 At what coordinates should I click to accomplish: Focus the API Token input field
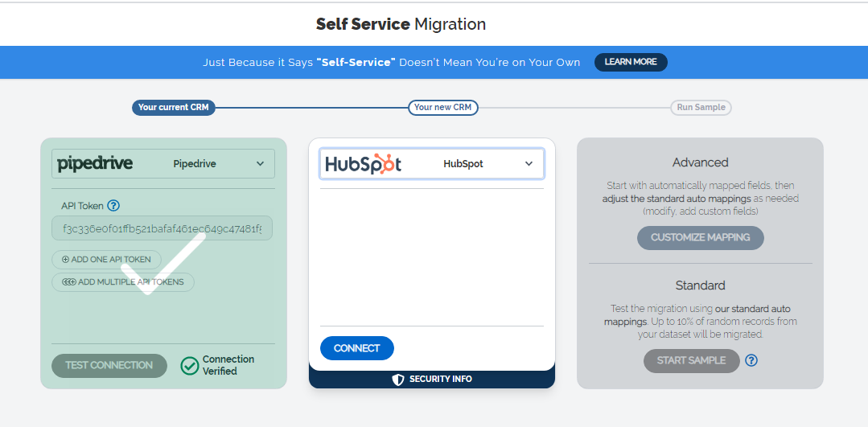point(162,228)
